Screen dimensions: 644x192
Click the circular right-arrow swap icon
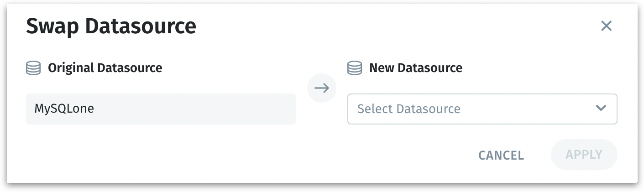pyautogui.click(x=322, y=88)
